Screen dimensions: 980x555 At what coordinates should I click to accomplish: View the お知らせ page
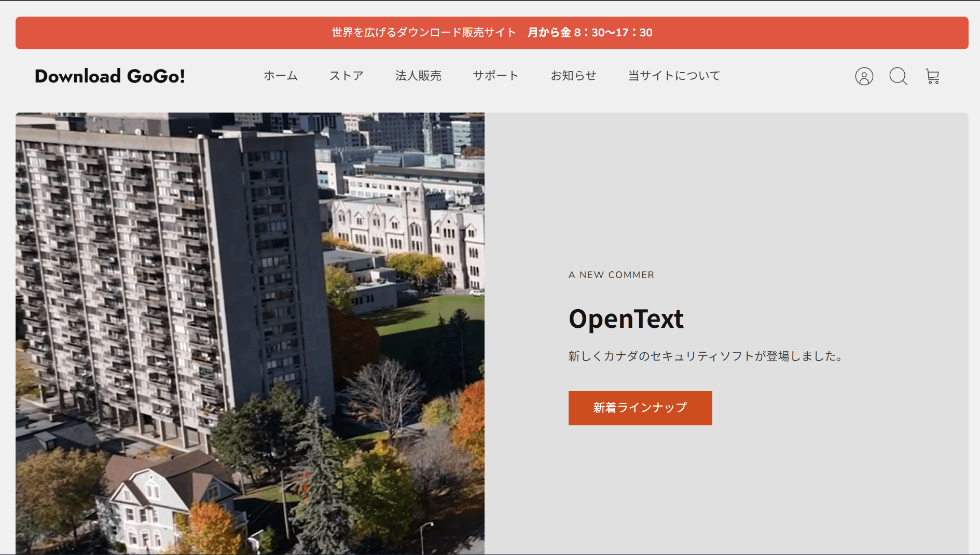[574, 76]
